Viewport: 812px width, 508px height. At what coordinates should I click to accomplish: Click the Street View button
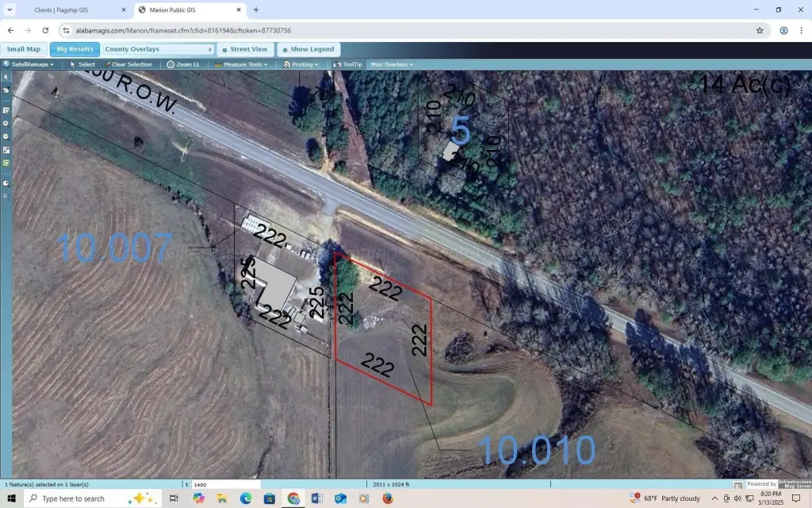pyautogui.click(x=245, y=49)
